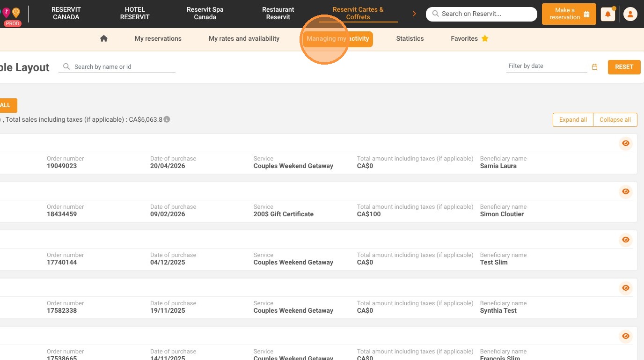
Task: Select order number 17740144
Action: coord(62,262)
